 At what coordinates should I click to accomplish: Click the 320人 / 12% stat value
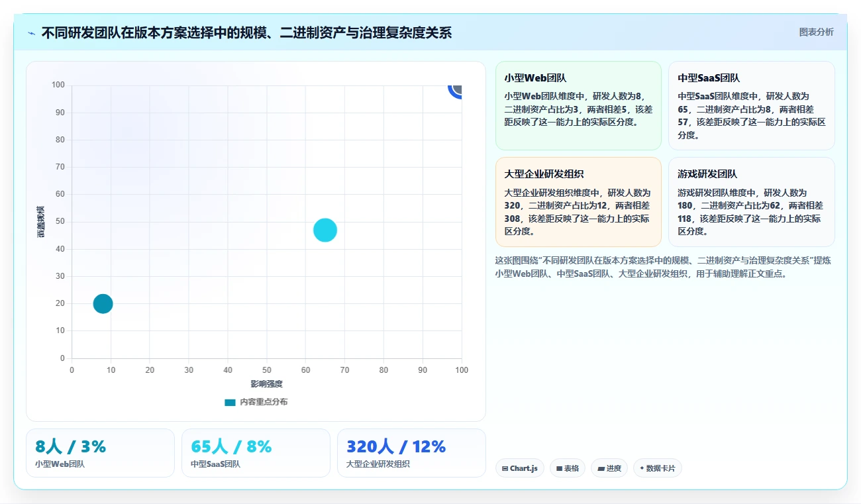tap(396, 446)
